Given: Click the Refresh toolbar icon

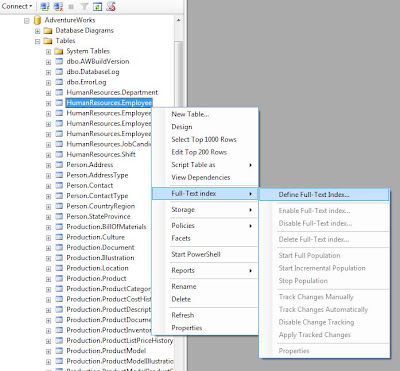Looking at the screenshot, I should [x=97, y=6].
